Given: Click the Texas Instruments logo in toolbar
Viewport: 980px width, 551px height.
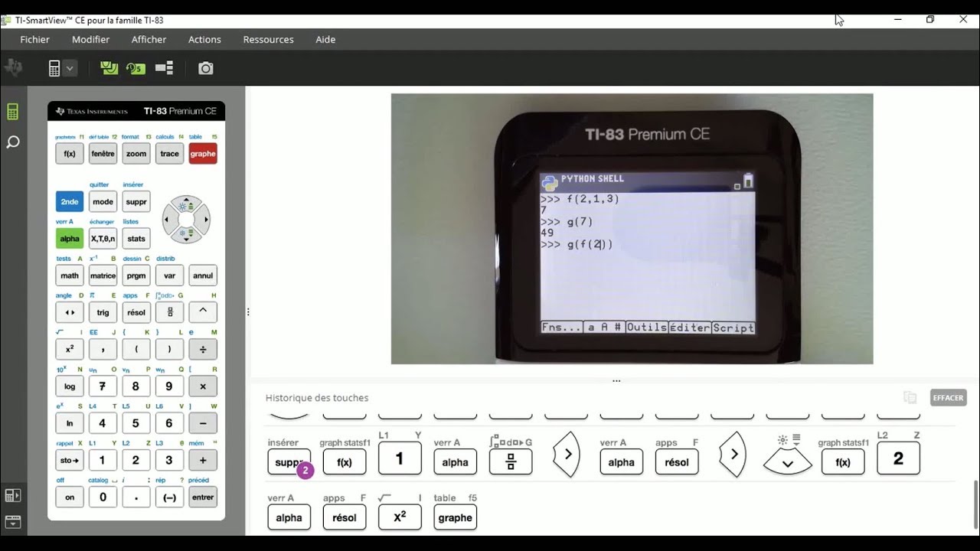Looking at the screenshot, I should tap(13, 68).
